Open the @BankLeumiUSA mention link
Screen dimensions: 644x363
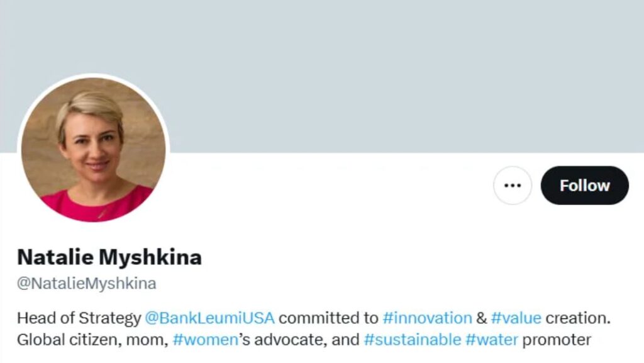[x=209, y=318]
